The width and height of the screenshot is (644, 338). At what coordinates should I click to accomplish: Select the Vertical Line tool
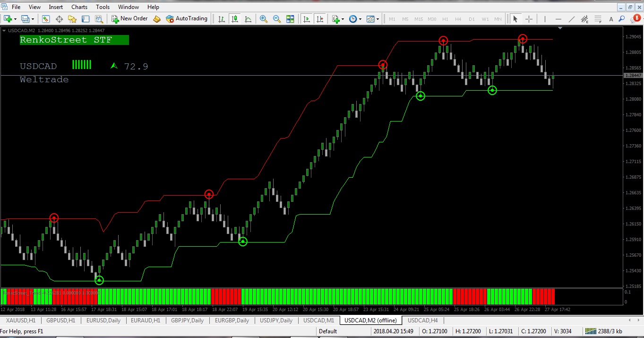tap(545, 19)
